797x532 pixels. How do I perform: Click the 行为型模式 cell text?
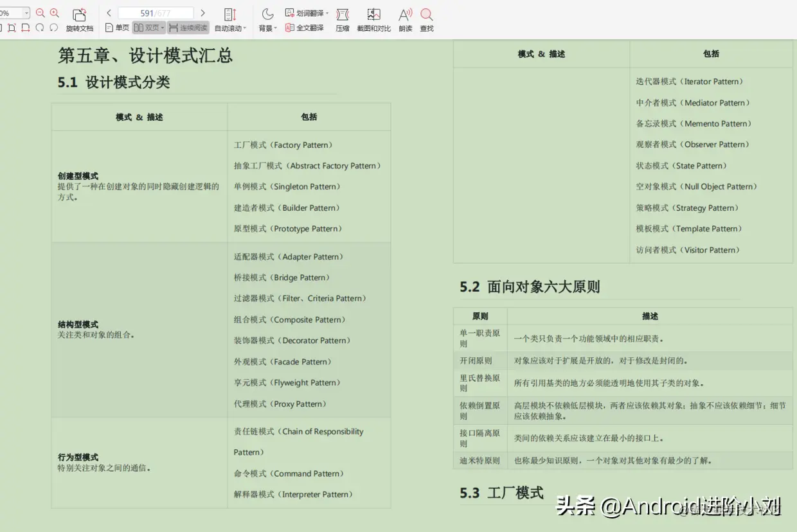coord(78,457)
